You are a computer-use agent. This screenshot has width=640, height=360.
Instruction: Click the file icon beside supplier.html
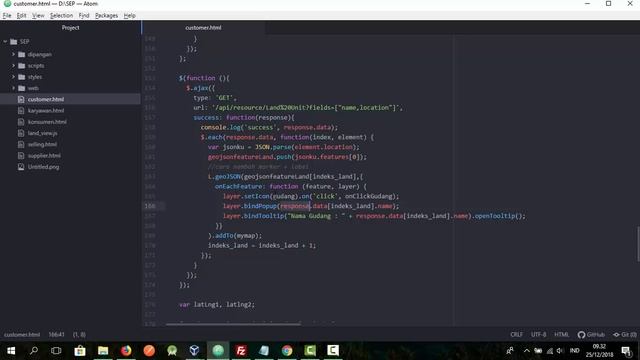click(x=21, y=156)
